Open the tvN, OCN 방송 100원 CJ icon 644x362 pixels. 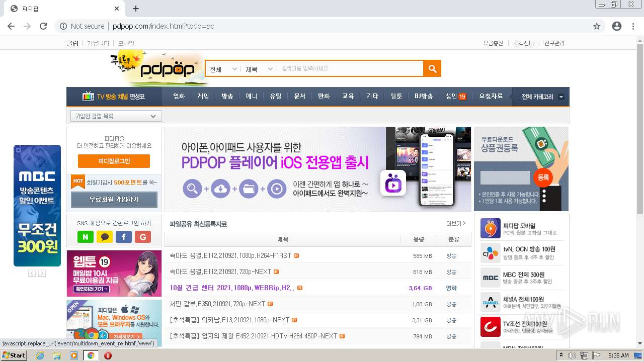click(490, 253)
